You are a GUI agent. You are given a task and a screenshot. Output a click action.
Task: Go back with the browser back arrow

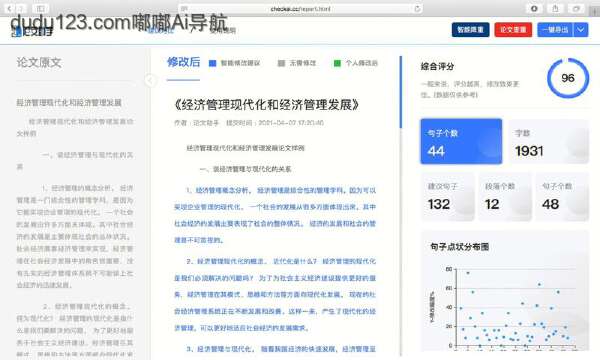tap(10, 8)
